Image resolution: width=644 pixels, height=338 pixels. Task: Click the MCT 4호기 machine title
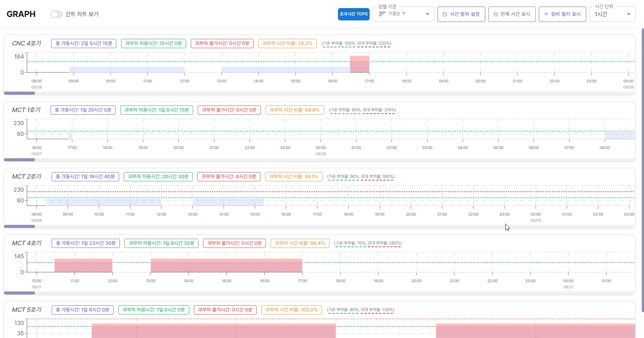click(x=27, y=243)
